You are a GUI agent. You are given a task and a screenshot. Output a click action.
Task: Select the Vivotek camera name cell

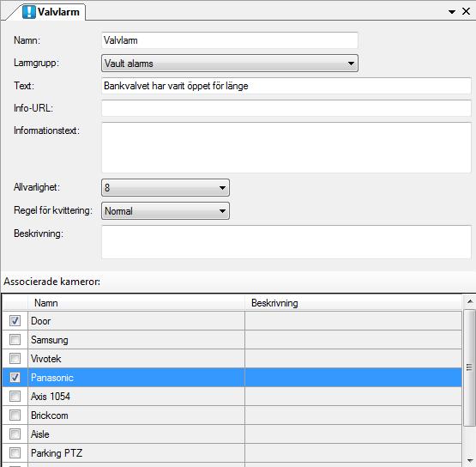pos(136,359)
